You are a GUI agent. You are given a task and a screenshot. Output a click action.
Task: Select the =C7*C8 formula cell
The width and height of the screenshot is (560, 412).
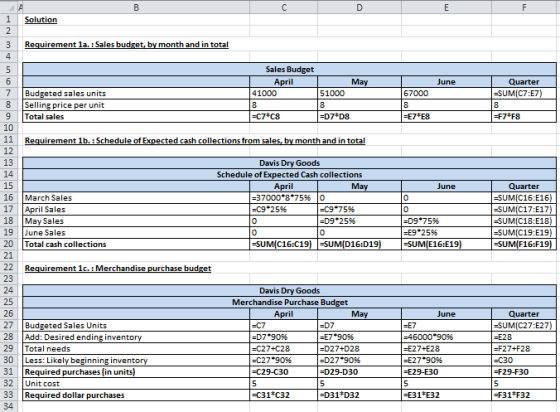tap(284, 116)
